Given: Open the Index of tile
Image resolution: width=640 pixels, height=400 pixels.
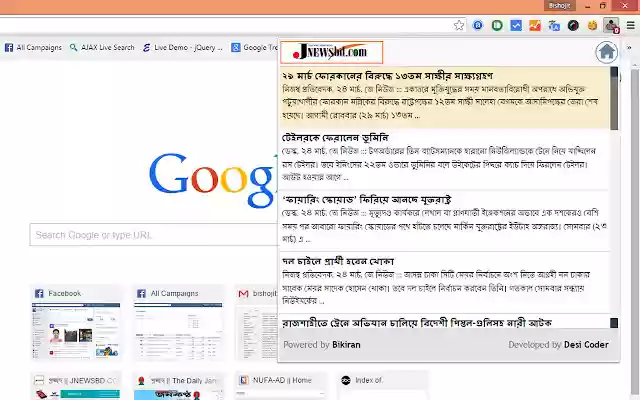Looking at the screenshot, I should click(382, 385).
